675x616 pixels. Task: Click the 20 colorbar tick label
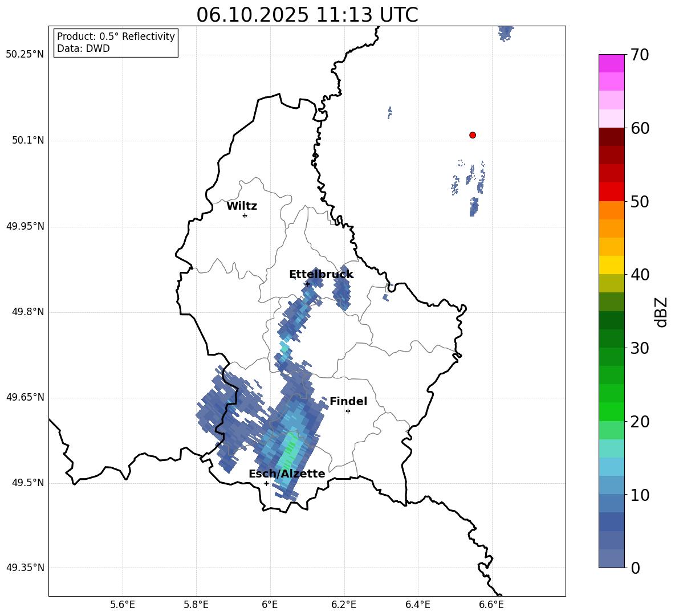[x=640, y=421]
